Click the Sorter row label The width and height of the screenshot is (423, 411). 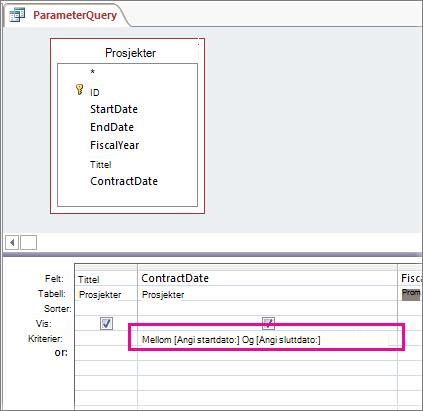58,309
